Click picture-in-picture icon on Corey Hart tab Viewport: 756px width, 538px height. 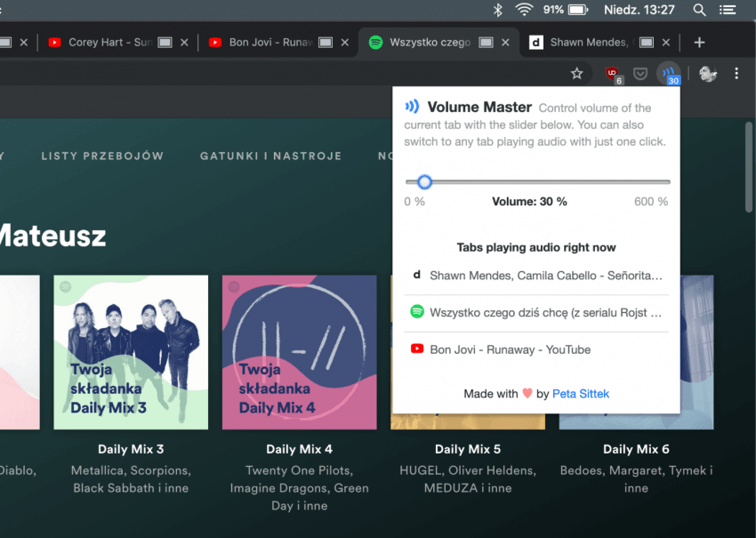coord(165,43)
